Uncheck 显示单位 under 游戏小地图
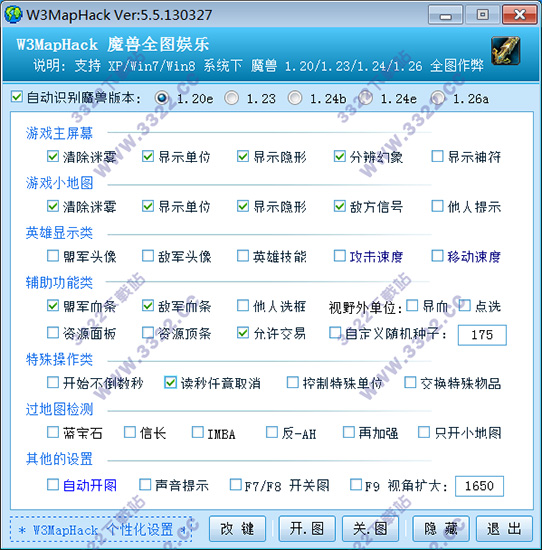Screen dimensions: 542x550 click(x=148, y=206)
